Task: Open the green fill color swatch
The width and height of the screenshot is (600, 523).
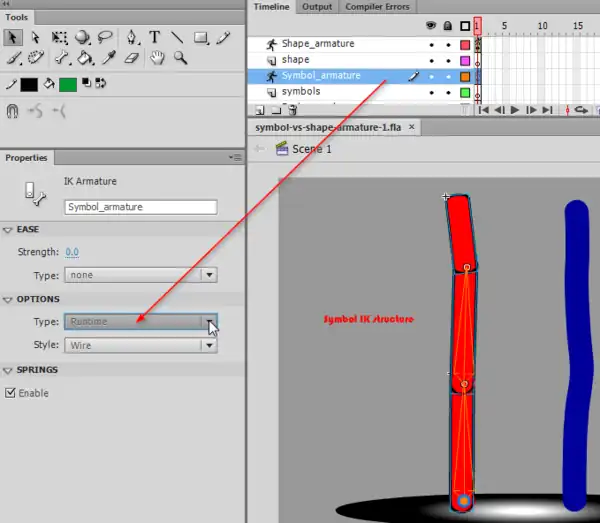Action: coord(68,84)
